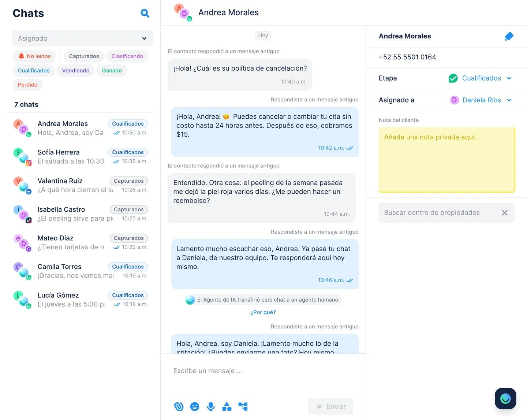Open the Asignado dropdown
Viewport: 527px width, 420px height.
click(83, 38)
